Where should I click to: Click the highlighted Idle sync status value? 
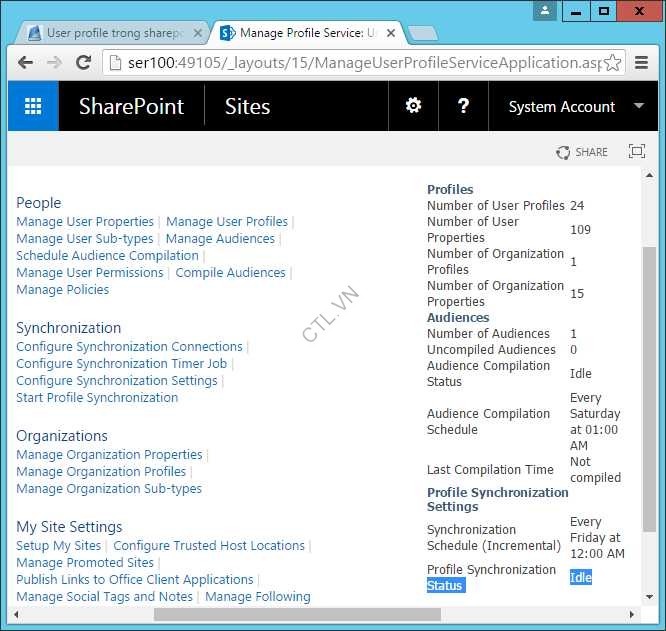(581, 577)
